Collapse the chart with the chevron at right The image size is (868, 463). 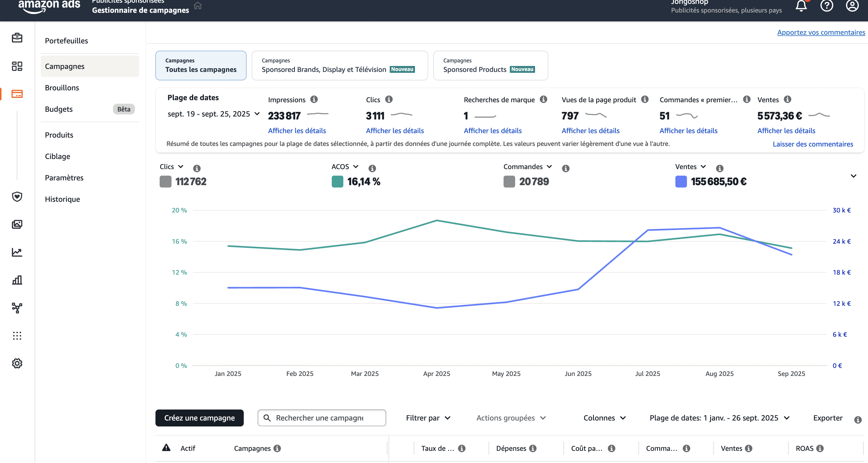853,176
